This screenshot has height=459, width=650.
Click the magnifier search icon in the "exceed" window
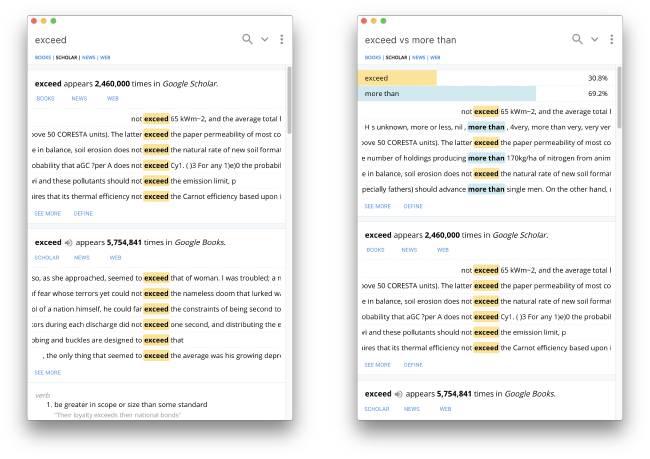247,39
